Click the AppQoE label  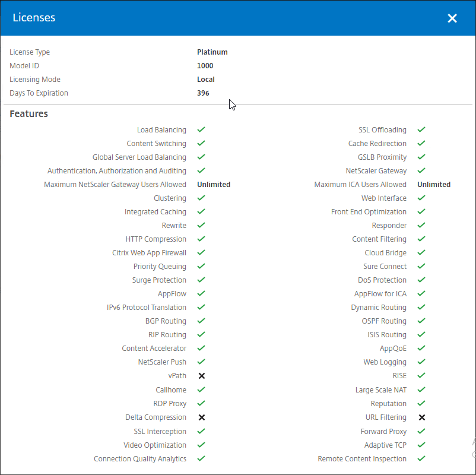click(393, 349)
